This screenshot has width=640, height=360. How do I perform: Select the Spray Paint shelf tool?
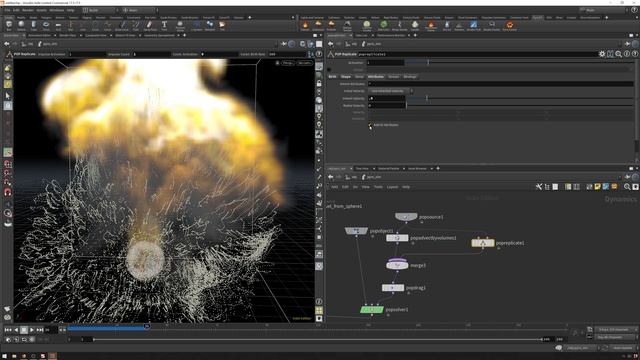pos(149,25)
